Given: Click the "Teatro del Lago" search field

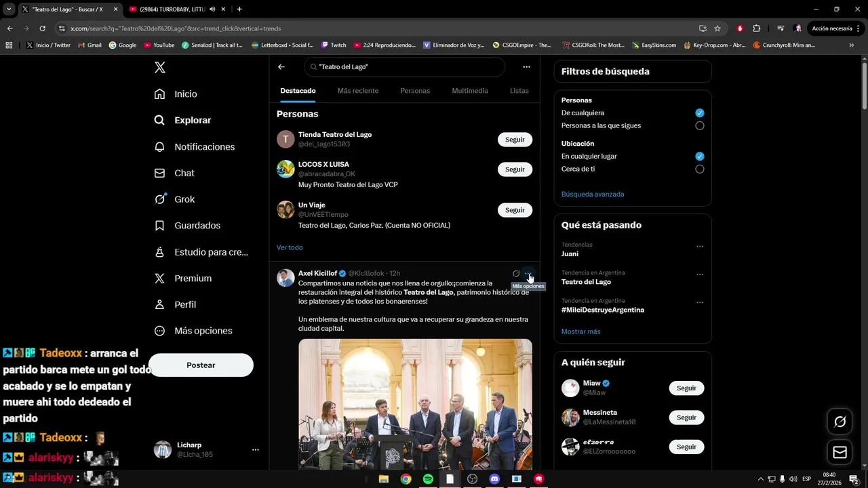Looking at the screenshot, I should [x=405, y=67].
